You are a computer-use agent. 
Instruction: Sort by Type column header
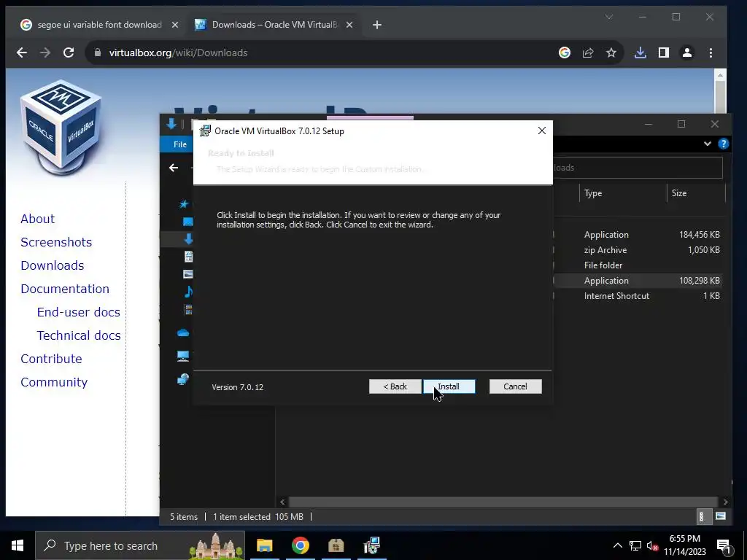pos(623,192)
